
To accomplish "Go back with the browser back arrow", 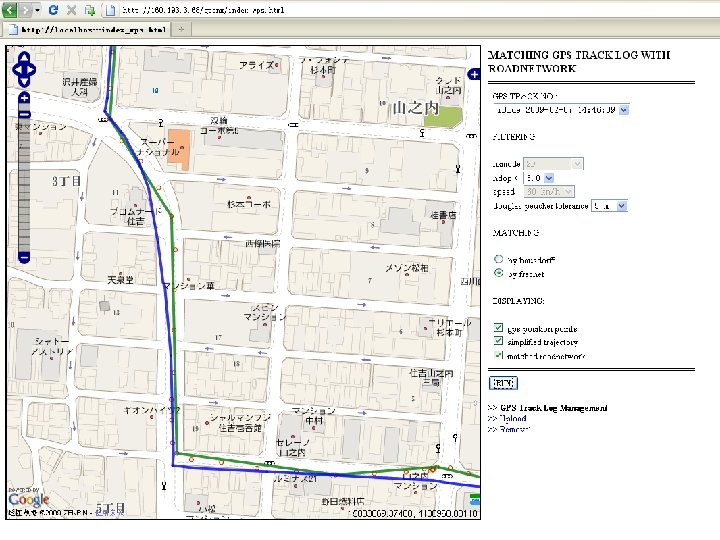I will pos(10,9).
